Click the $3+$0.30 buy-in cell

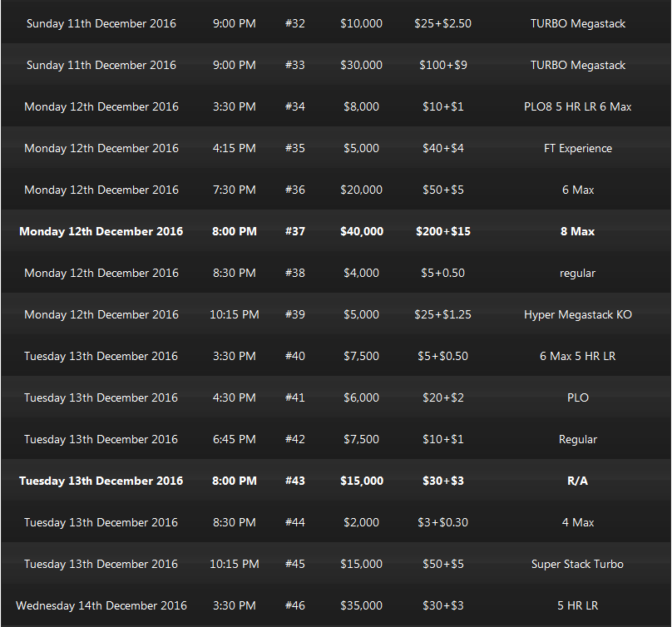(x=442, y=522)
